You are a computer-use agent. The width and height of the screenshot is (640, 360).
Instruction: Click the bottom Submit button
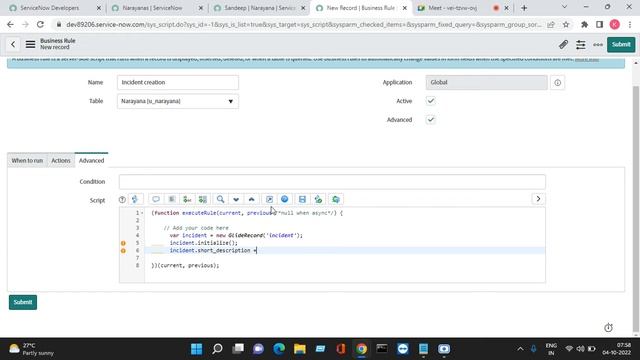[x=23, y=302]
